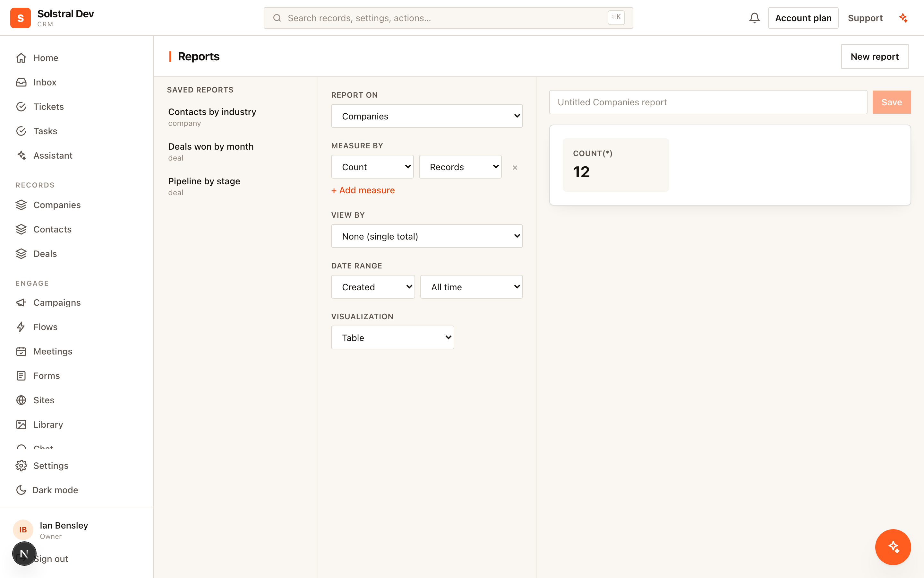Image resolution: width=924 pixels, height=578 pixels.
Task: Click the sparkle icon beside Support
Action: [903, 18]
